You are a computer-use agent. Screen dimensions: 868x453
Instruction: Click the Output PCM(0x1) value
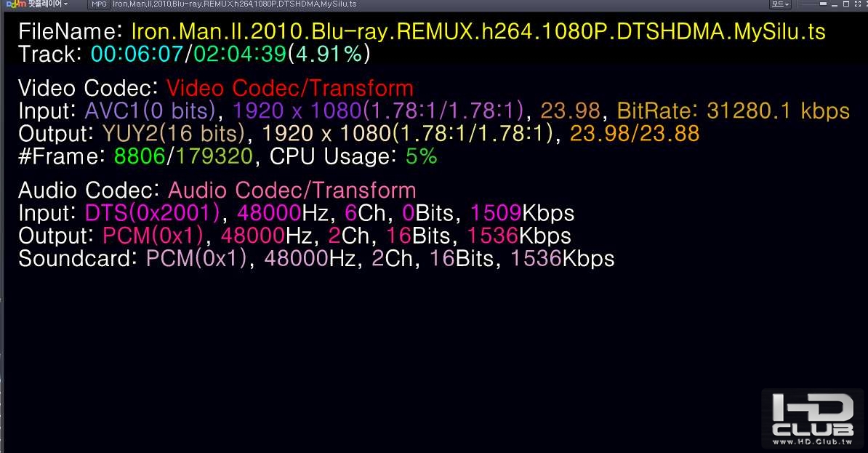[153, 236]
